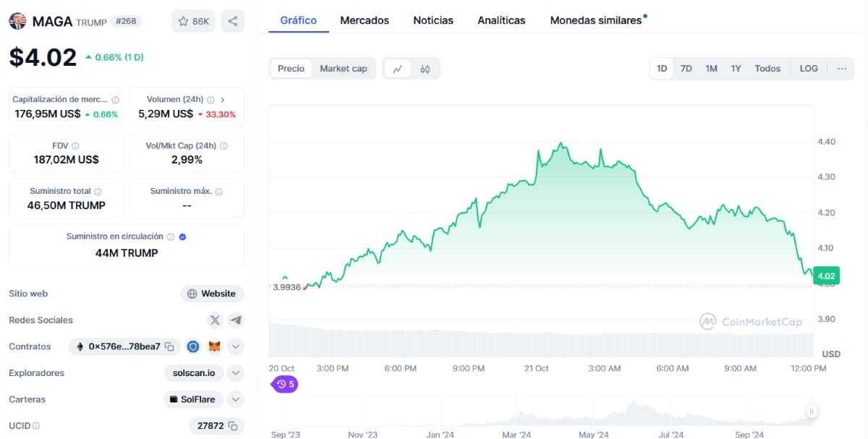Open the Website link
This screenshot has width=868, height=439.
point(212,294)
